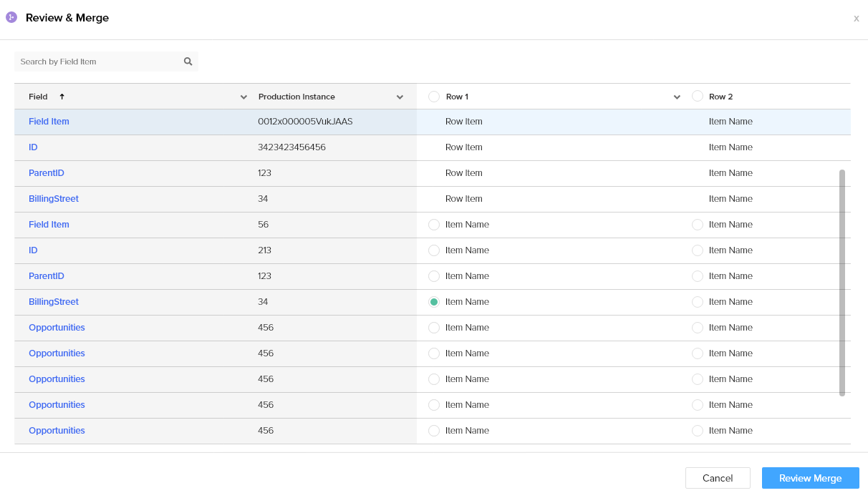Image resolution: width=868 pixels, height=498 pixels.
Task: Select the Row 1 header radio button
Action: pyautogui.click(x=433, y=97)
